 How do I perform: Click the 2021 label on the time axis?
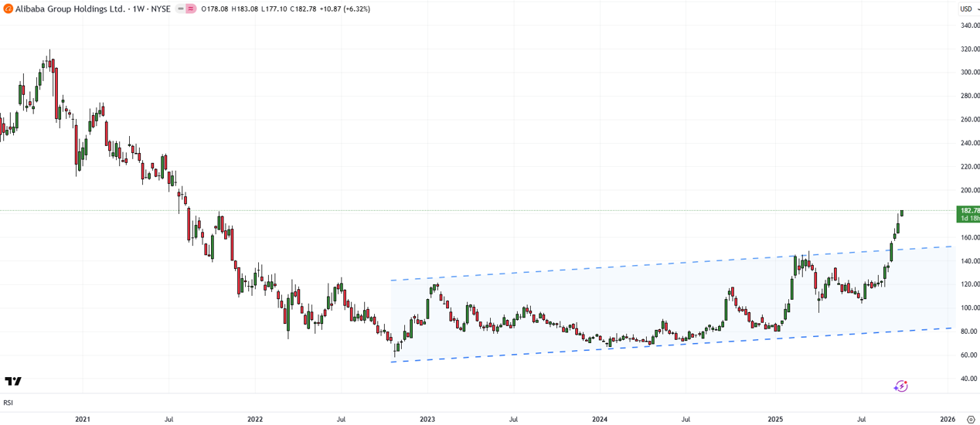83,419
